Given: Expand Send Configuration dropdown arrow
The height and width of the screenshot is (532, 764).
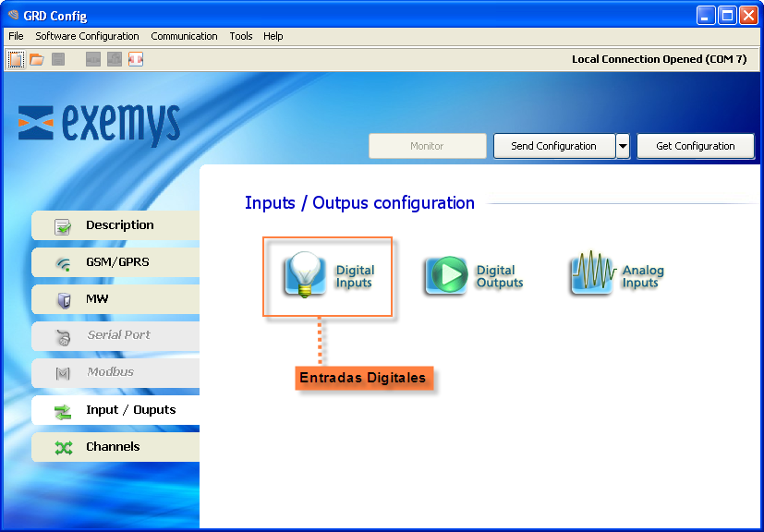Looking at the screenshot, I should click(623, 146).
